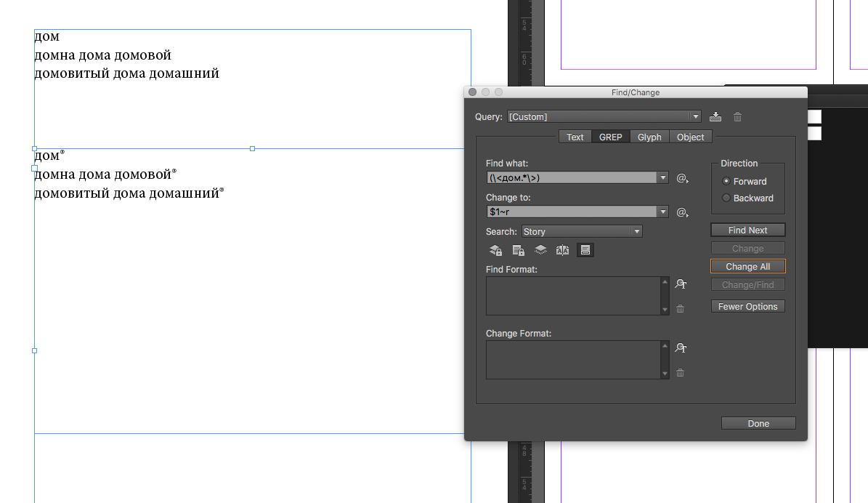Viewport: 868px width, 503px height.
Task: Click the Fewer Options button
Action: click(748, 306)
